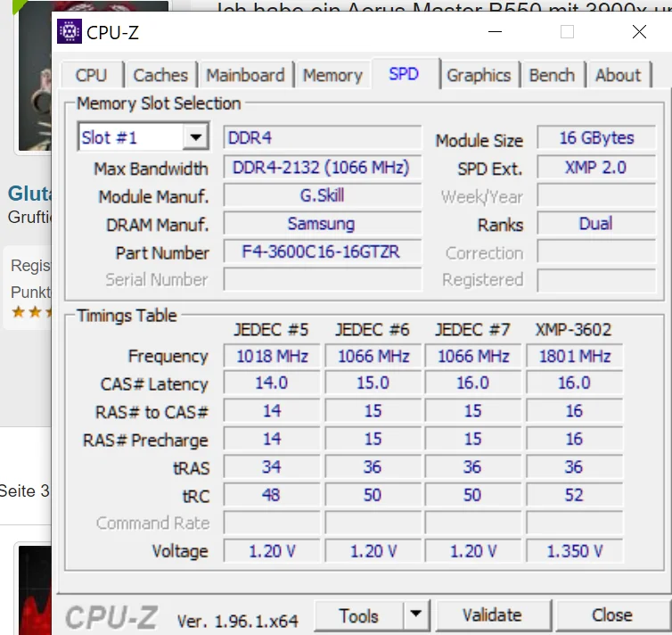Switch to the Mainboard tab
This screenshot has height=635, width=672.
coord(246,76)
